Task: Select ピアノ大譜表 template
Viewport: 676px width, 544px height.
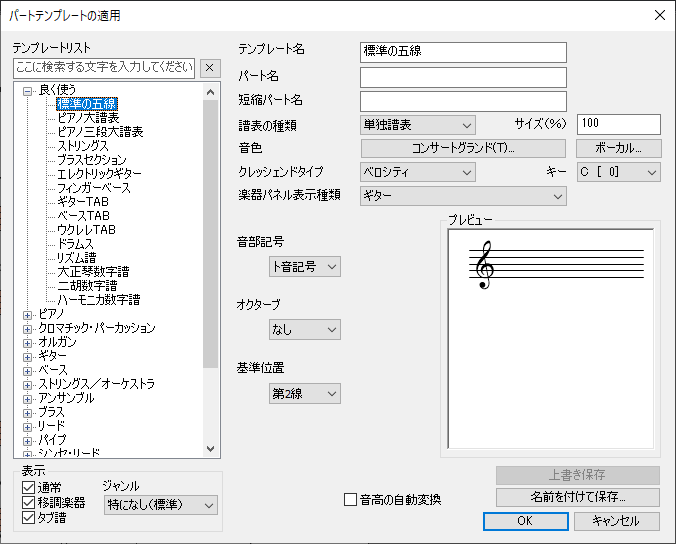Action: tap(88, 118)
